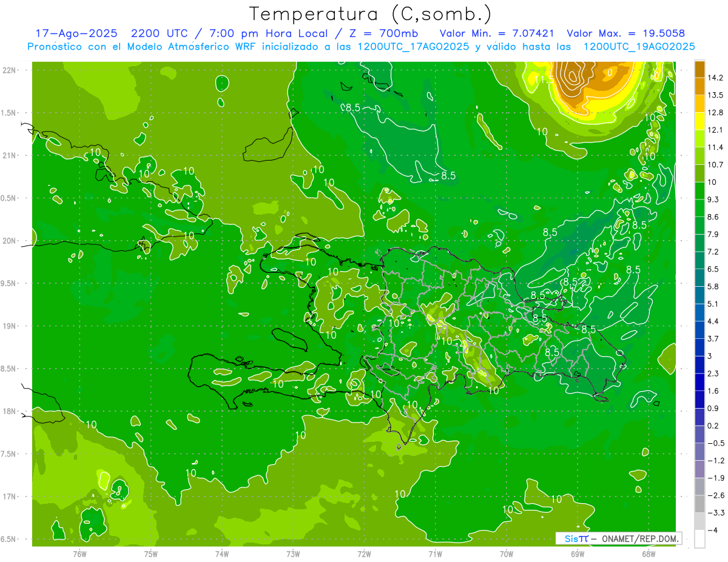This screenshot has width=728, height=562.
Task: Click the '14.2' legend value
Action: (716, 78)
